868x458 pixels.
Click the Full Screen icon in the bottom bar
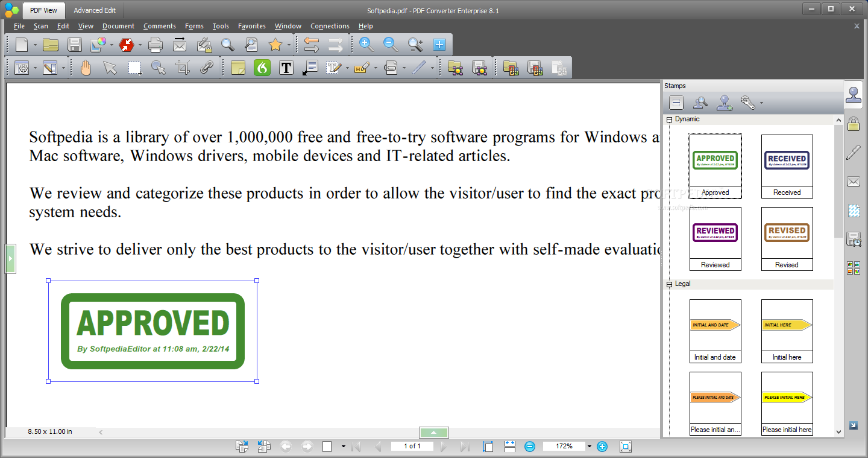point(625,447)
